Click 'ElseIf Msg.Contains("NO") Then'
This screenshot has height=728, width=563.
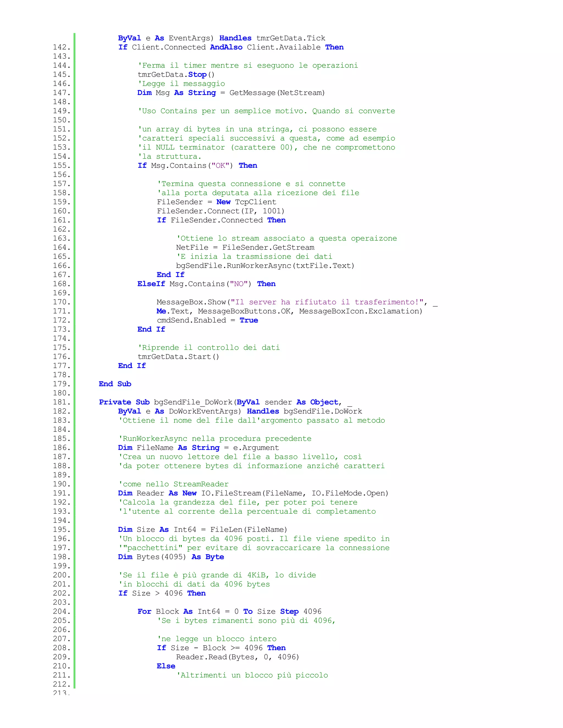tap(206, 284)
